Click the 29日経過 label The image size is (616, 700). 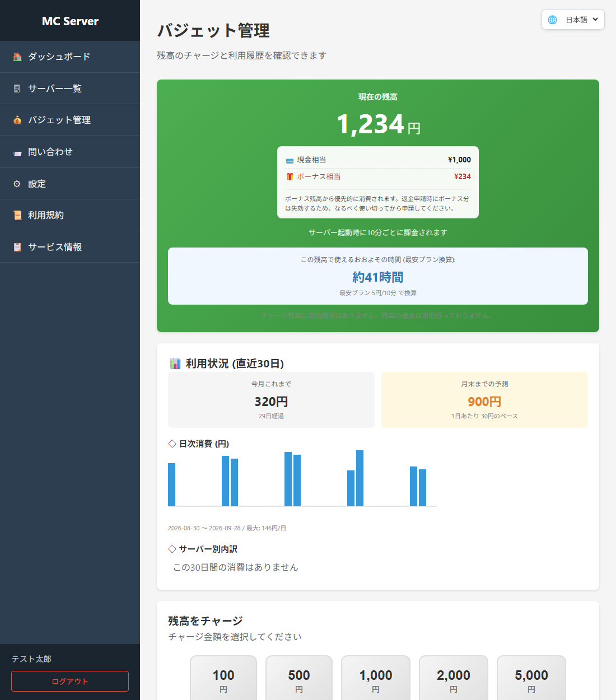(271, 416)
